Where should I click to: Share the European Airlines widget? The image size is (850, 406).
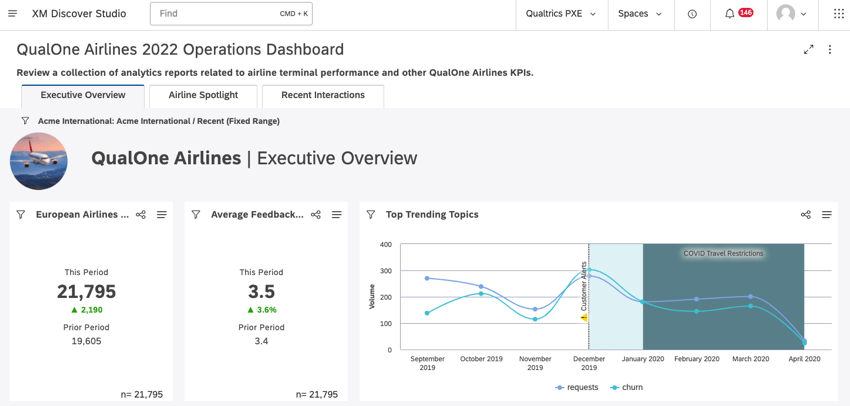click(x=141, y=215)
